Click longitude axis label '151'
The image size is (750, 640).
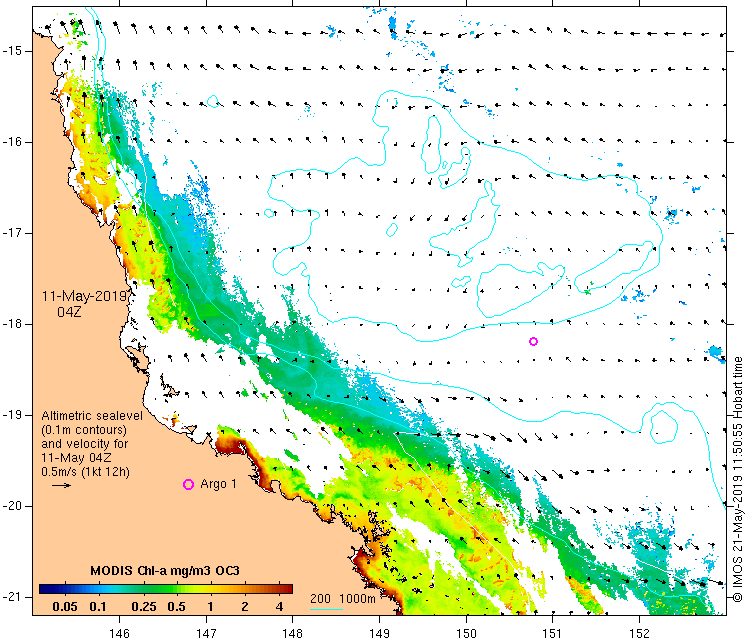coord(552,633)
